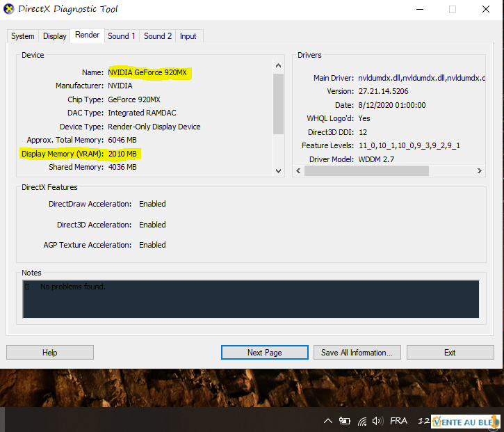
Task: Click the Device panel vertical scrollbar thumb
Action: coord(278,104)
